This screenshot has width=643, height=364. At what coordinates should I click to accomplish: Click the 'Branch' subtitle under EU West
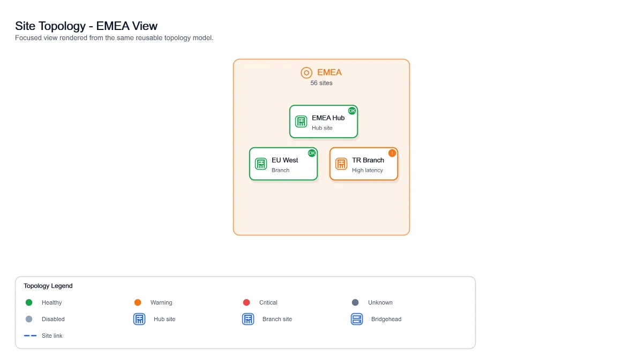tap(280, 170)
